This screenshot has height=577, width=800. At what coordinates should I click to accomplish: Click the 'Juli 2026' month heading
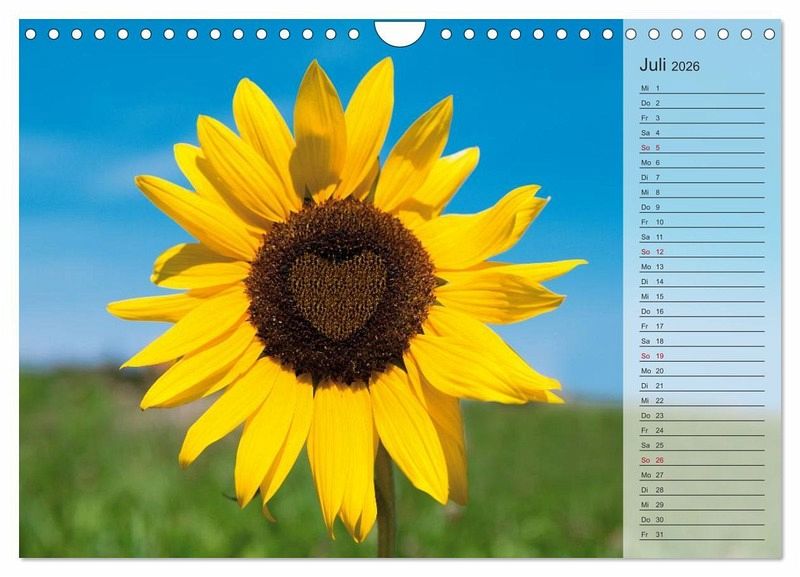pos(669,65)
